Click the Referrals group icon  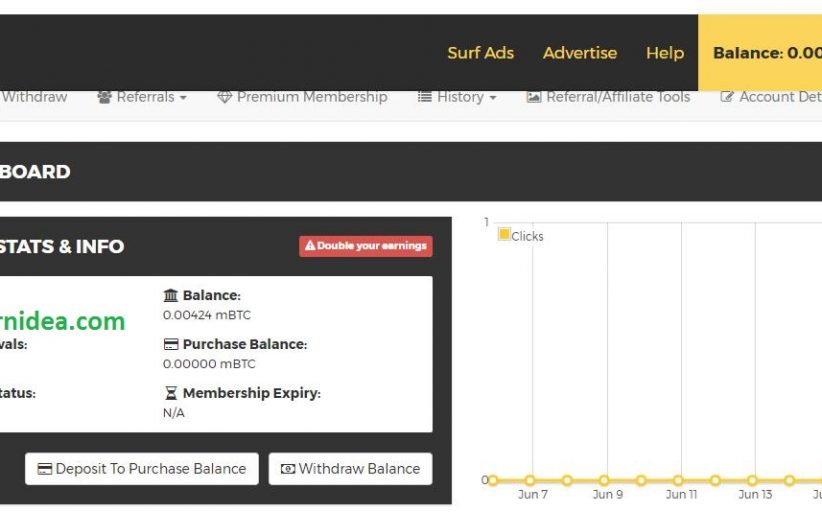click(104, 97)
